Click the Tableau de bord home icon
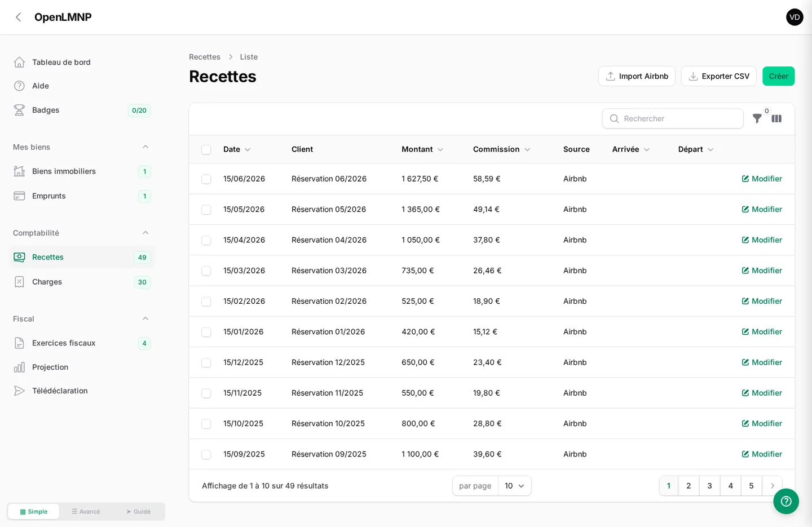This screenshot has width=812, height=527. (19, 62)
